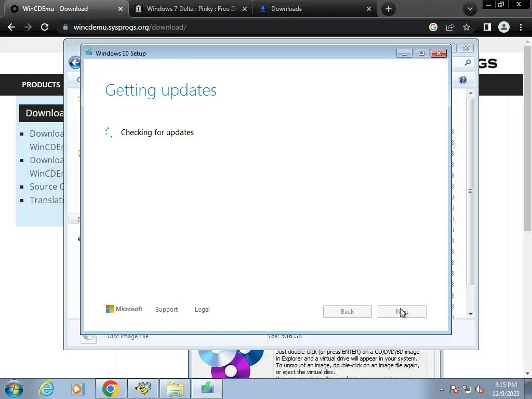This screenshot has height=399, width=532.
Task: Open the browser side panel
Action: [487, 27]
